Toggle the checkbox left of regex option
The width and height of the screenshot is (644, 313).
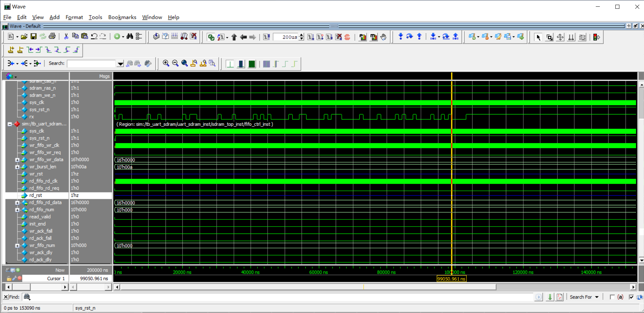pos(612,297)
